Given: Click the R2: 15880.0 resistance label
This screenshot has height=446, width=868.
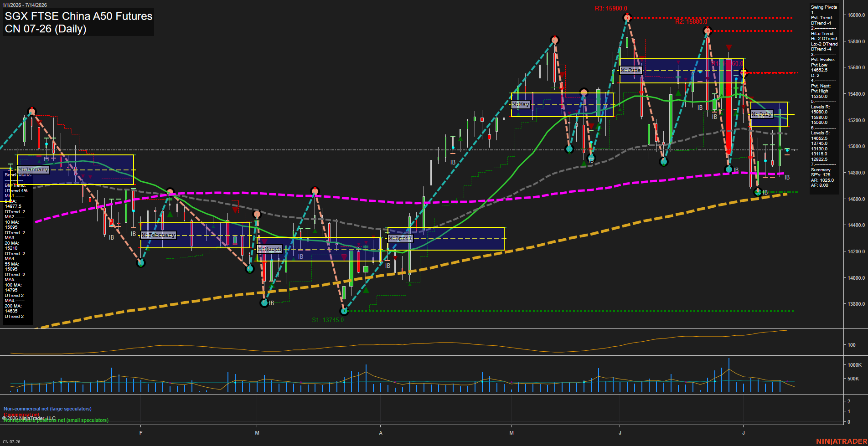Looking at the screenshot, I should point(691,21).
